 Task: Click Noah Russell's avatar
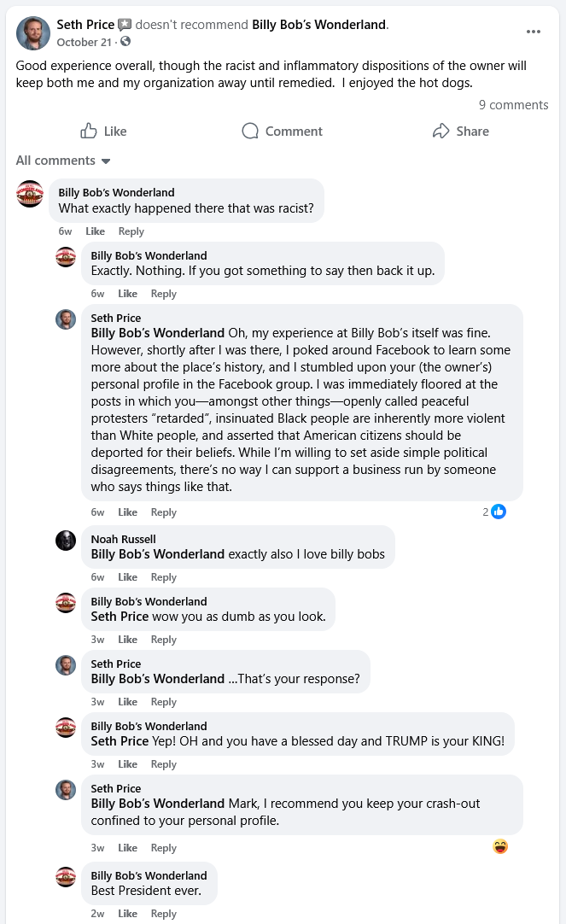[66, 540]
